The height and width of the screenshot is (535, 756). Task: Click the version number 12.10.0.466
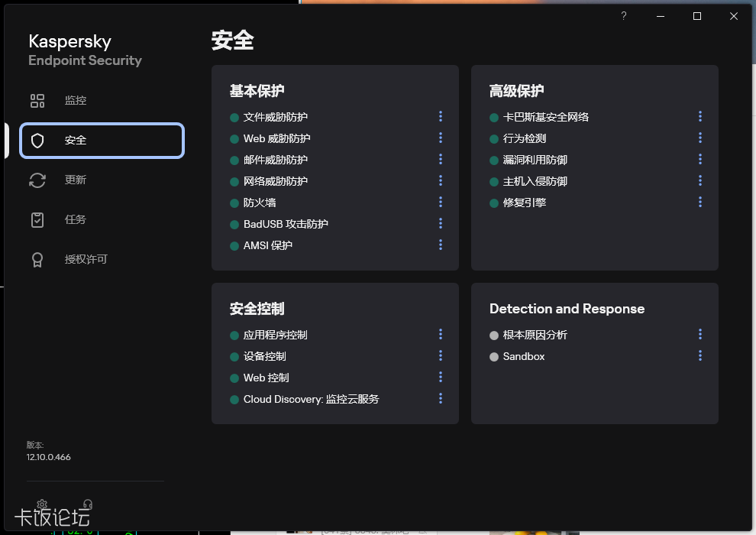[x=48, y=457]
